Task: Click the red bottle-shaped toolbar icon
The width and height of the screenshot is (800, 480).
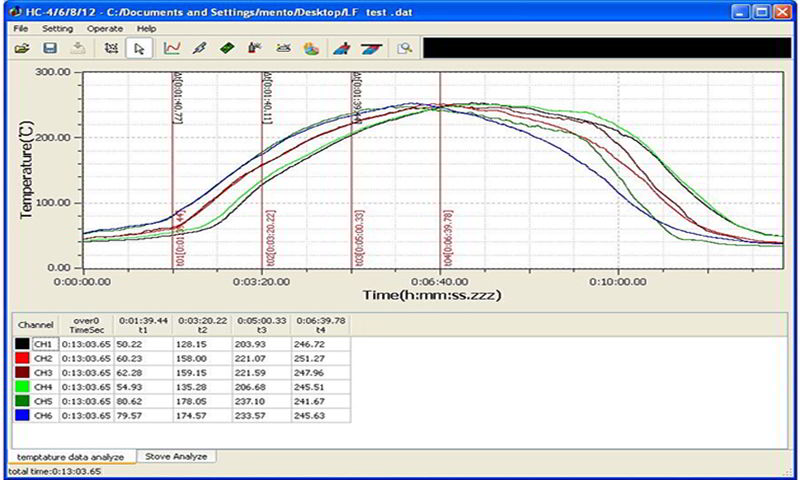Action: pos(254,48)
